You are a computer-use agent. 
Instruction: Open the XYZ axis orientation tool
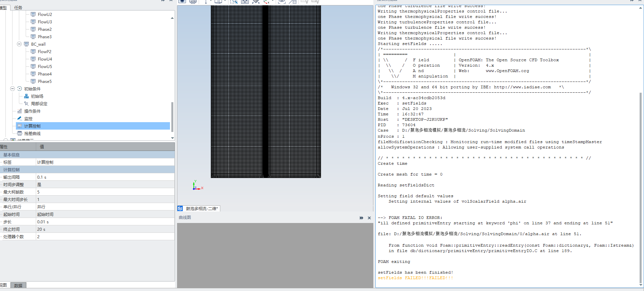(x=267, y=1)
